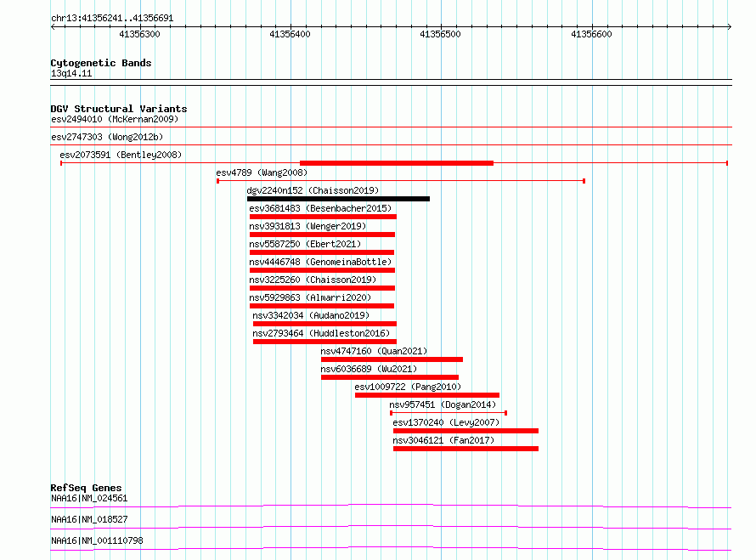Viewport: 756px width, 560px height.
Task: Click the Cytogenetic Bands track title
Action: [x=101, y=63]
